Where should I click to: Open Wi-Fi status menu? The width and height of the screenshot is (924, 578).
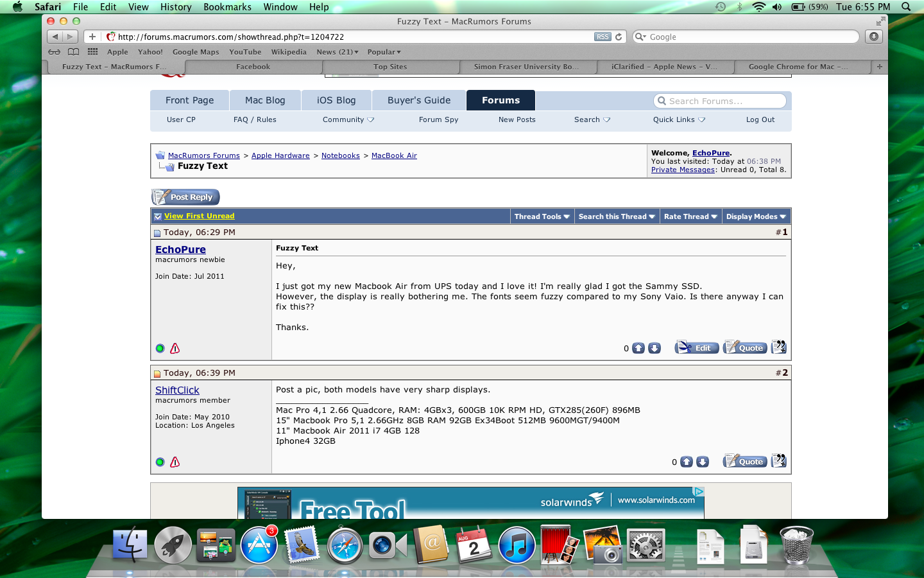758,7
